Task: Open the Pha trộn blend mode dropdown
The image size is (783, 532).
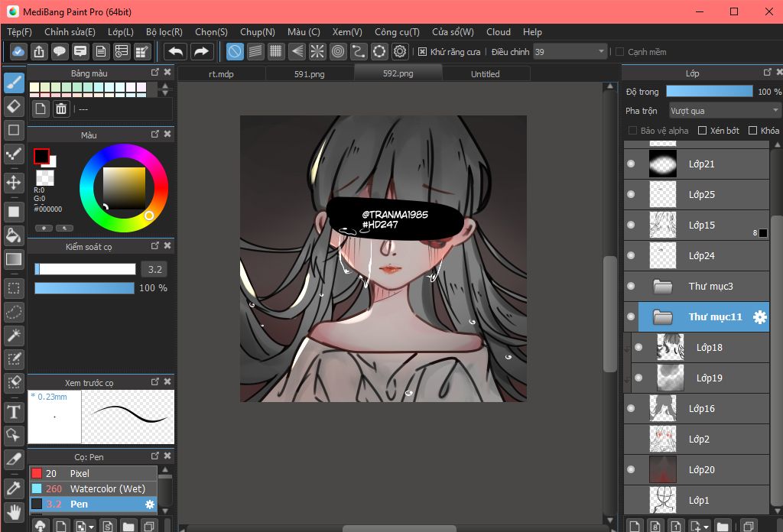Action: click(x=725, y=110)
